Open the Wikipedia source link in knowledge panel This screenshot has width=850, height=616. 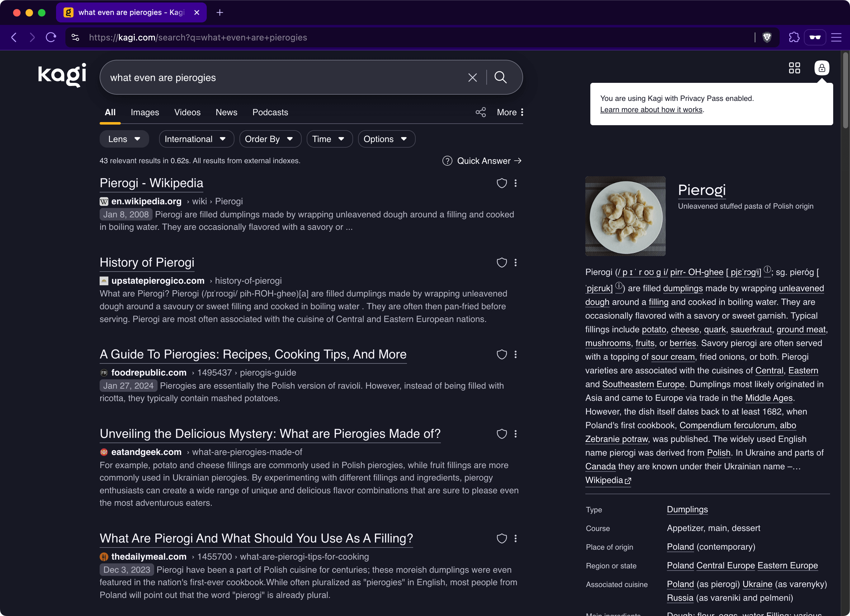point(608,480)
